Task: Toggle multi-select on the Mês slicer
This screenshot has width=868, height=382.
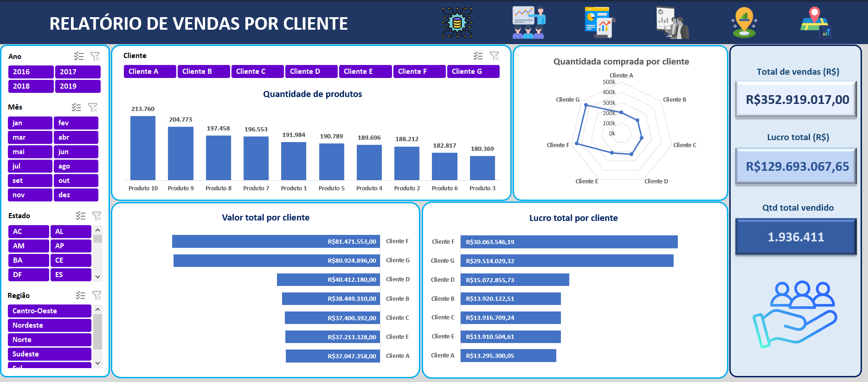Action: click(x=77, y=107)
